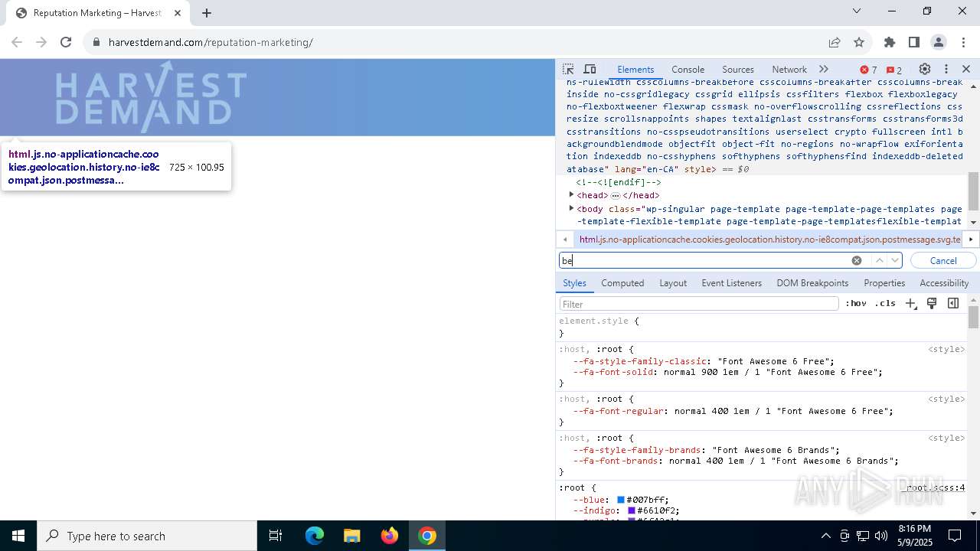Switch to the Network tab
This screenshot has width=980, height=551.
(789, 69)
